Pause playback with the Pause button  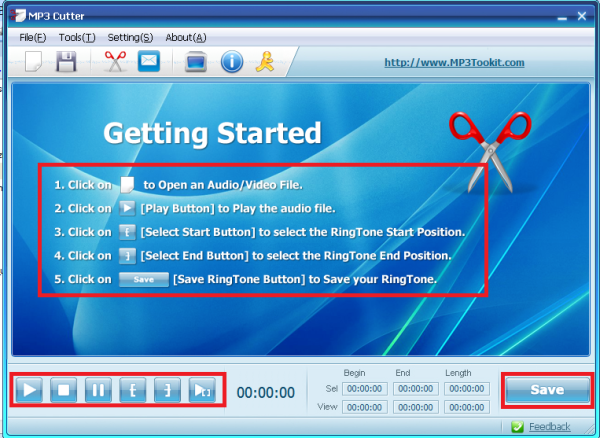98,390
